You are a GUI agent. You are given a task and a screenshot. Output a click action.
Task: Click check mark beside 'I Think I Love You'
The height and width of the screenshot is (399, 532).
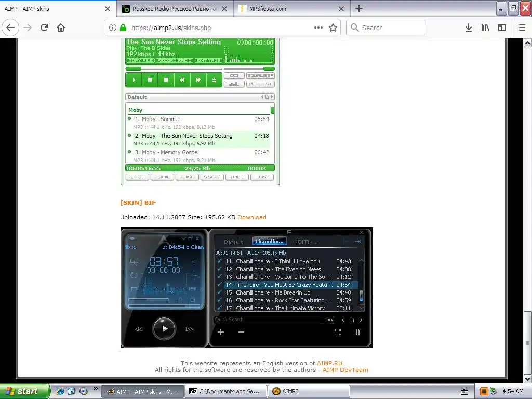tap(220, 261)
